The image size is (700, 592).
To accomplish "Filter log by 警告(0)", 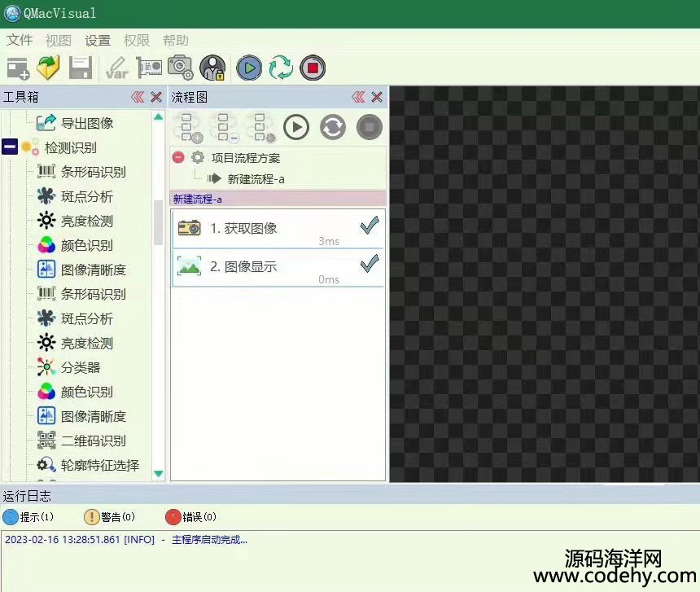I will pos(109,517).
